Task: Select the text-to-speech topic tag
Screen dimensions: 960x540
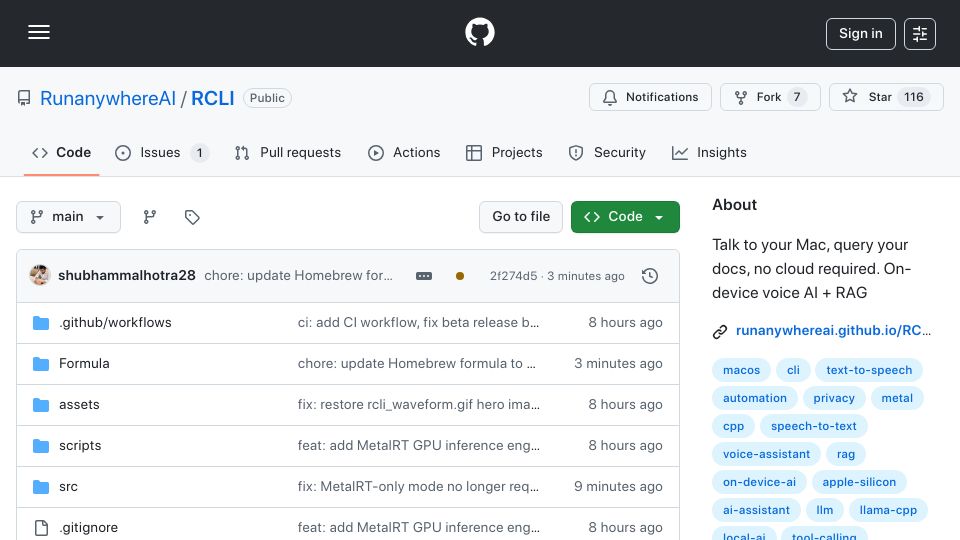Action: [x=869, y=370]
